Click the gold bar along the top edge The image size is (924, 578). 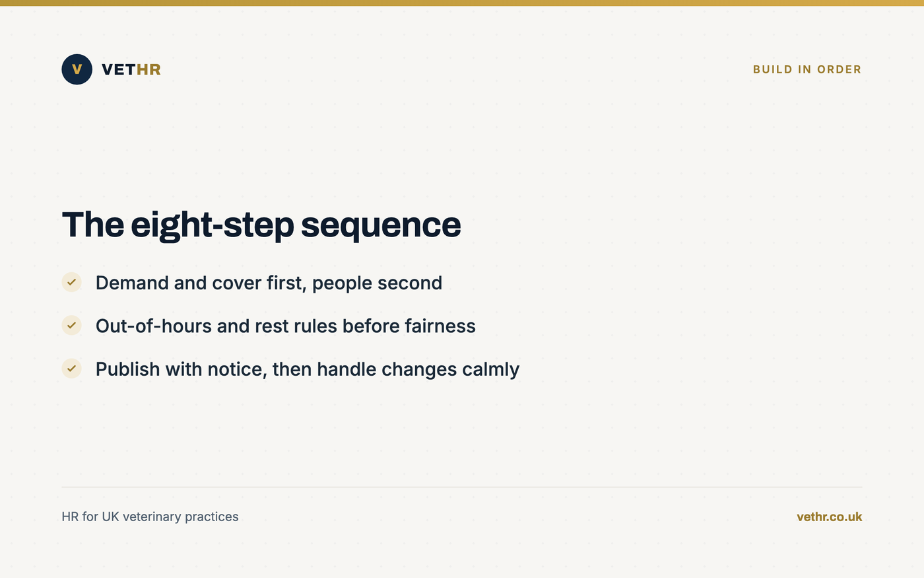pos(462,3)
